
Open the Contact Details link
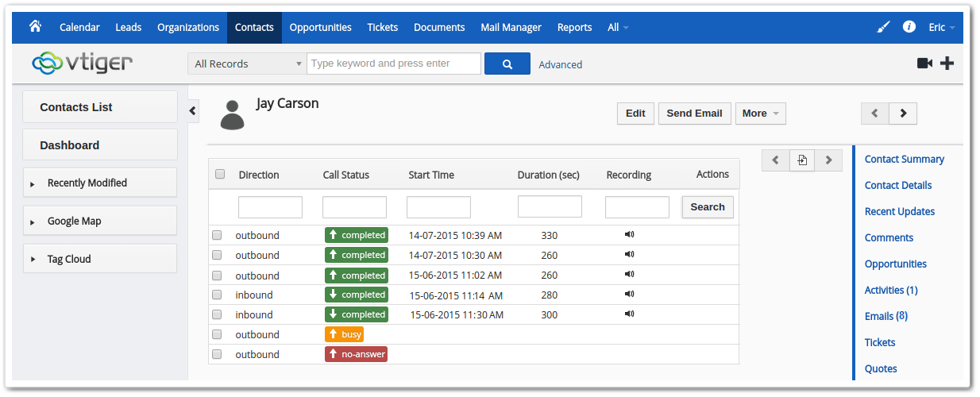pos(897,185)
